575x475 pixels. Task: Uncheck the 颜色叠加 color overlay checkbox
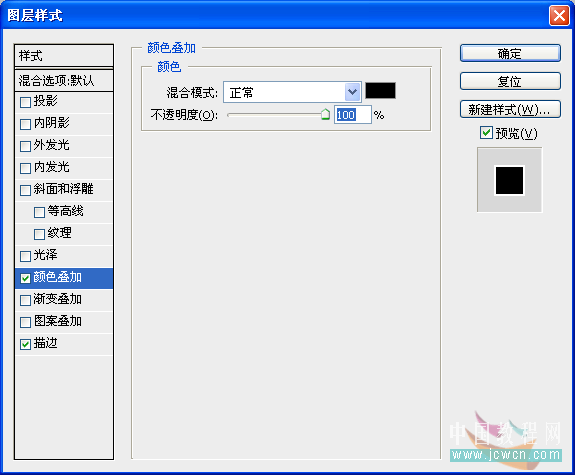[x=25, y=278]
